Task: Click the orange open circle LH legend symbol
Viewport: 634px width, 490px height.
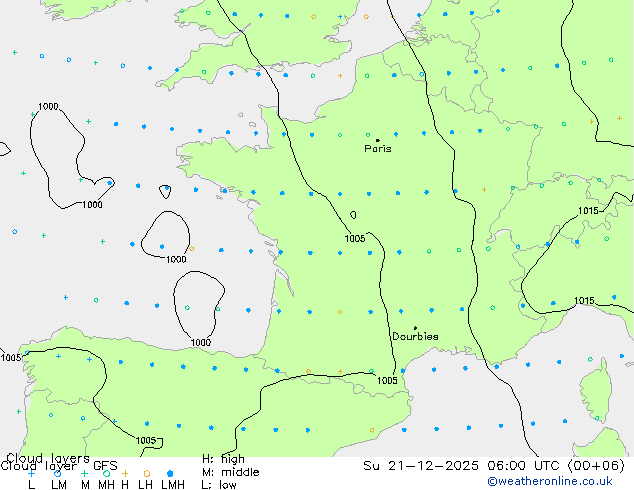Action: (x=147, y=473)
